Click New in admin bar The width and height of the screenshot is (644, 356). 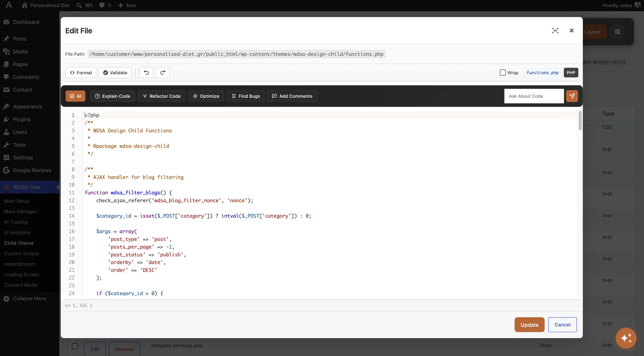127,5
